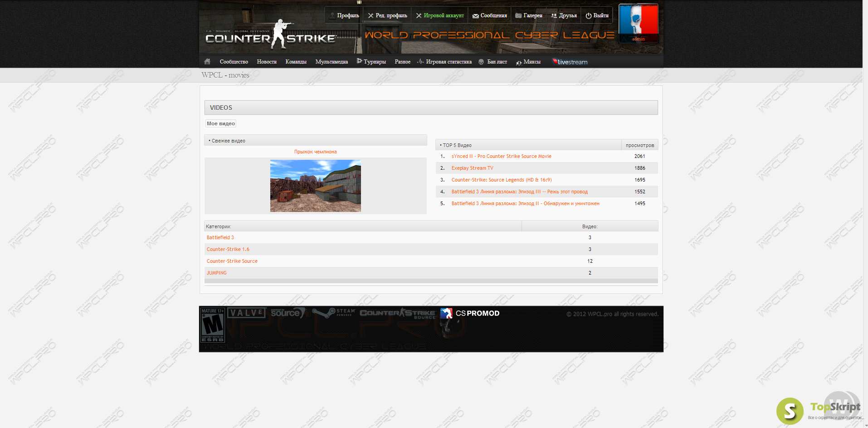
Task: Click the VIDEOS section header
Action: click(x=431, y=108)
